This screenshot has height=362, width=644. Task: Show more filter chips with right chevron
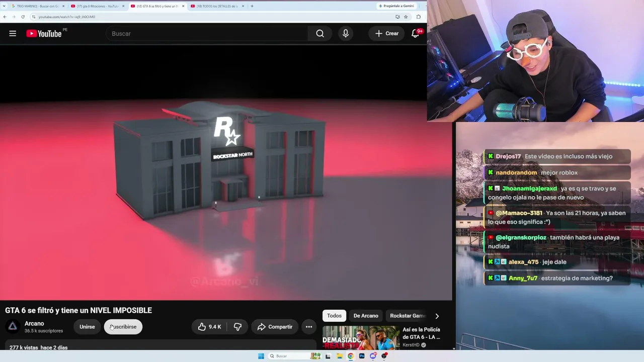coord(437,316)
